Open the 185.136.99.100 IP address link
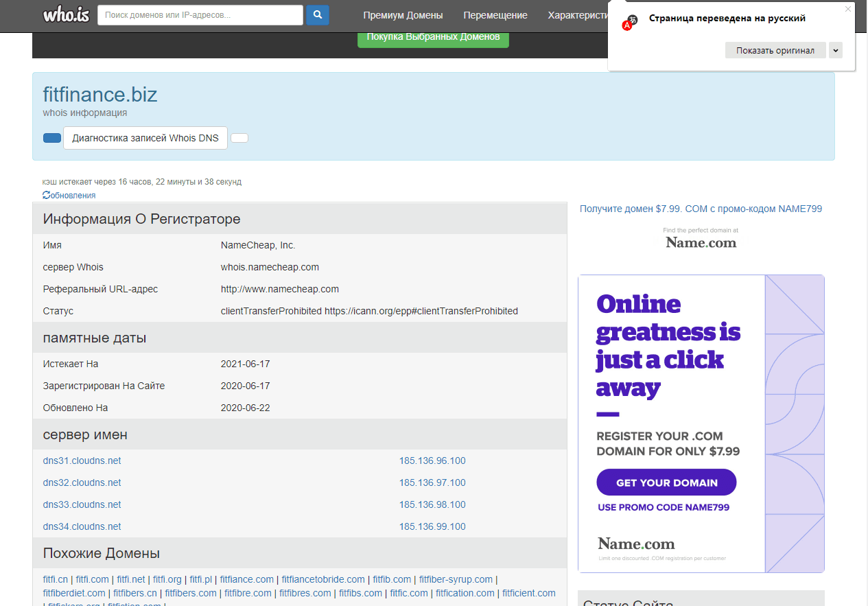Viewport: 868px width, 606px height. pyautogui.click(x=432, y=526)
